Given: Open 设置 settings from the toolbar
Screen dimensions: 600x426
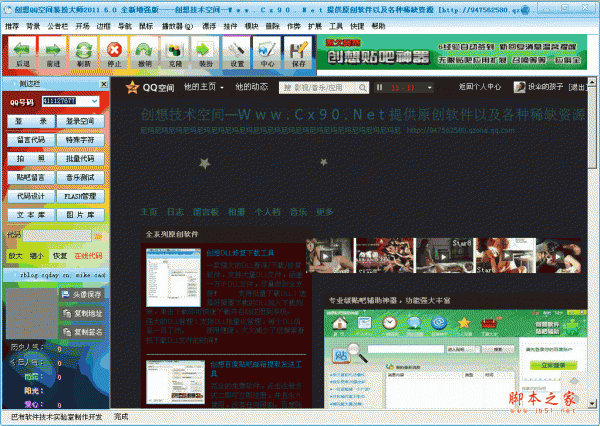Looking at the screenshot, I should 237,51.
